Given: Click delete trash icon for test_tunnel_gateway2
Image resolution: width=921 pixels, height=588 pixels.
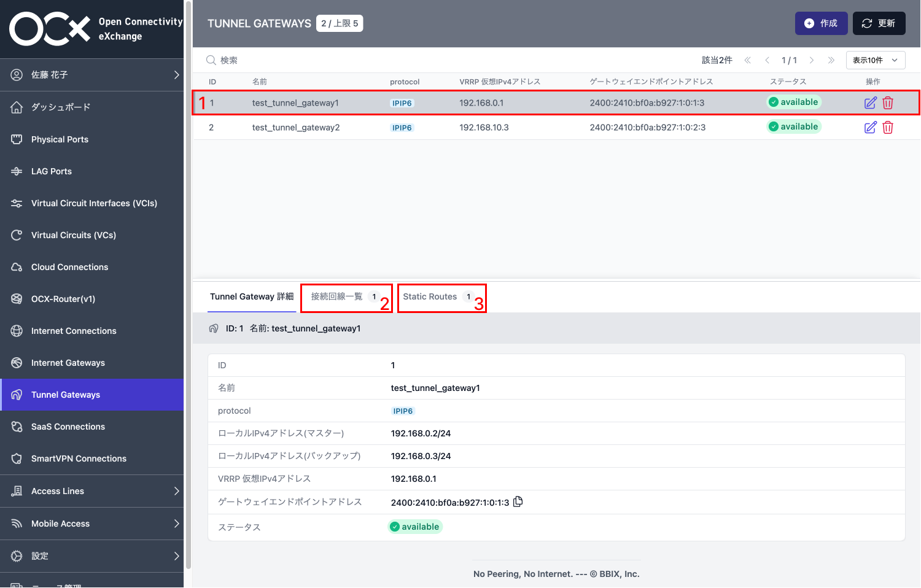Looking at the screenshot, I should point(888,128).
